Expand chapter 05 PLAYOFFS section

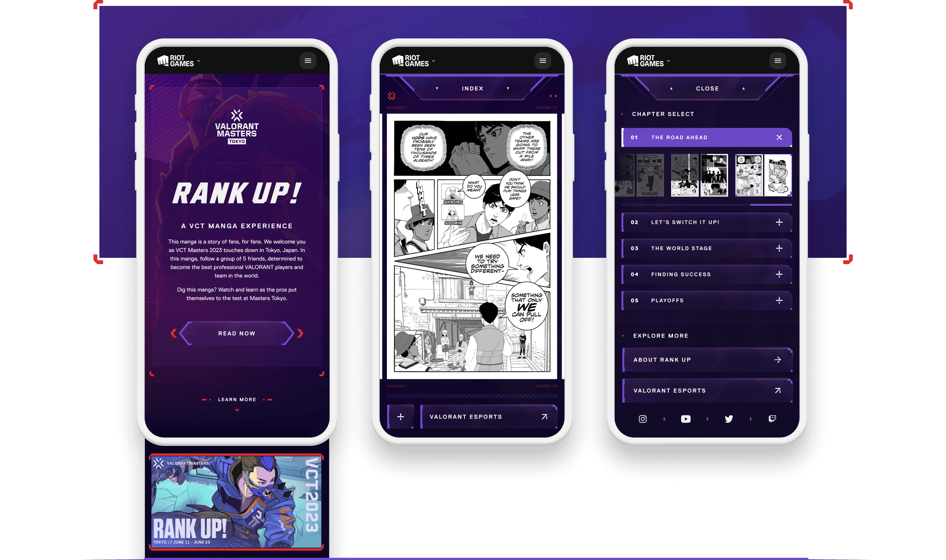point(779,300)
